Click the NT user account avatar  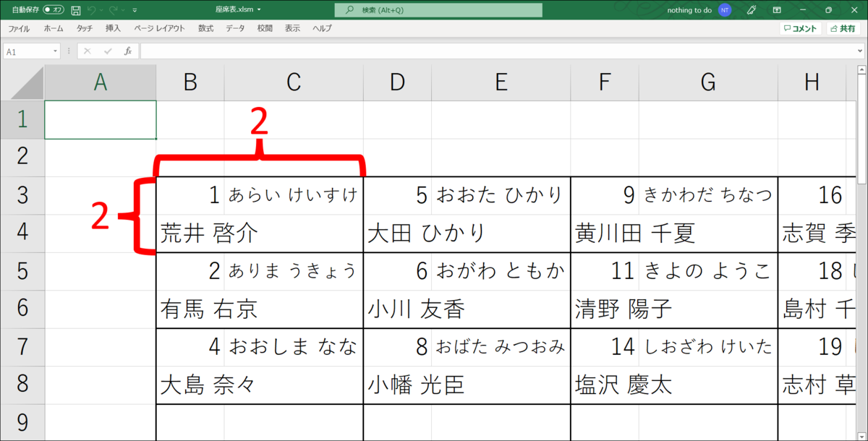click(x=725, y=10)
